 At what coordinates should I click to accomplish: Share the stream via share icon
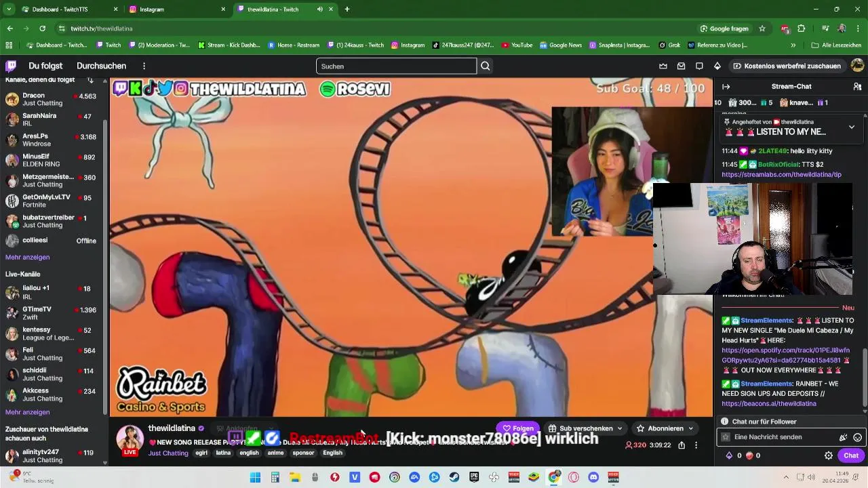(682, 445)
